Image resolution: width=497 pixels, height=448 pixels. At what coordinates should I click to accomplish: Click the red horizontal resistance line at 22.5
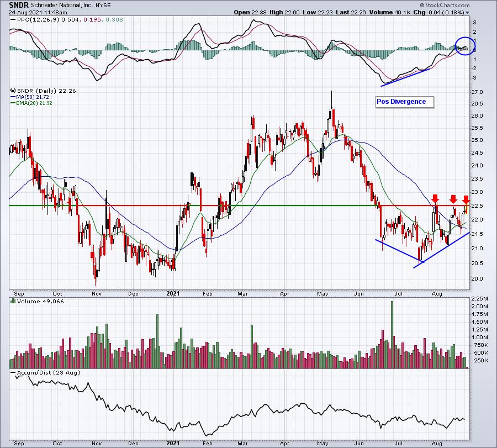pyautogui.click(x=239, y=205)
